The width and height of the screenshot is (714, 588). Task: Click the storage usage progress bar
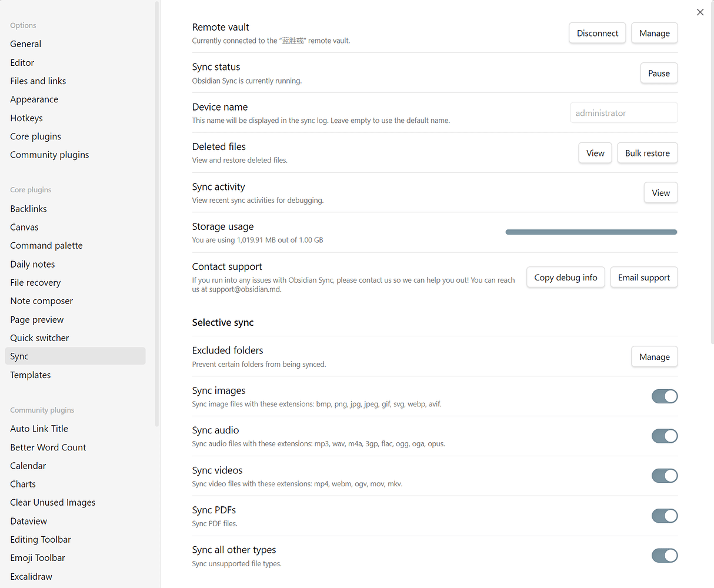point(590,232)
